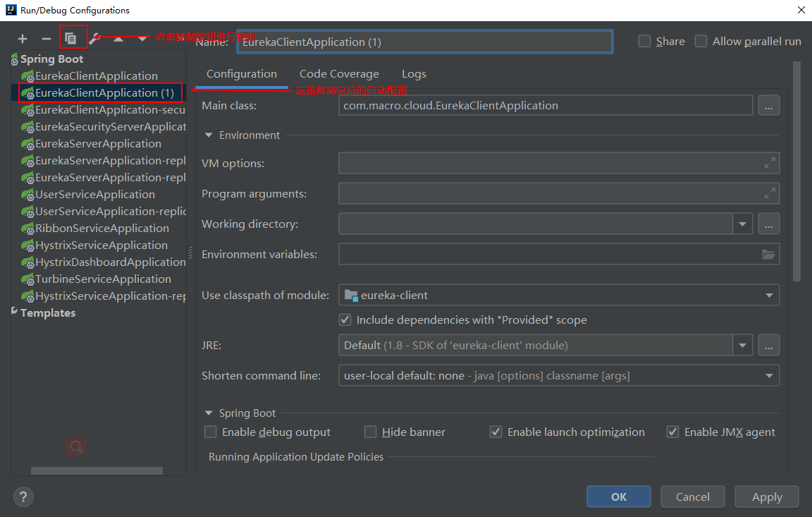The width and height of the screenshot is (812, 517).
Task: Switch to the Code Coverage tab
Action: (x=339, y=74)
